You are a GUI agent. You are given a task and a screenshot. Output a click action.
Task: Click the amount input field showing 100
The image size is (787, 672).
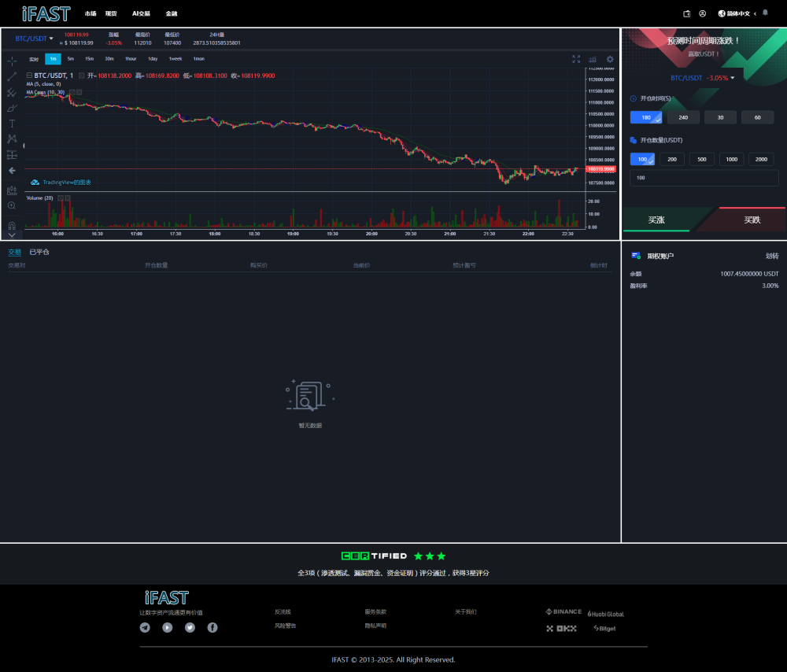tap(704, 178)
